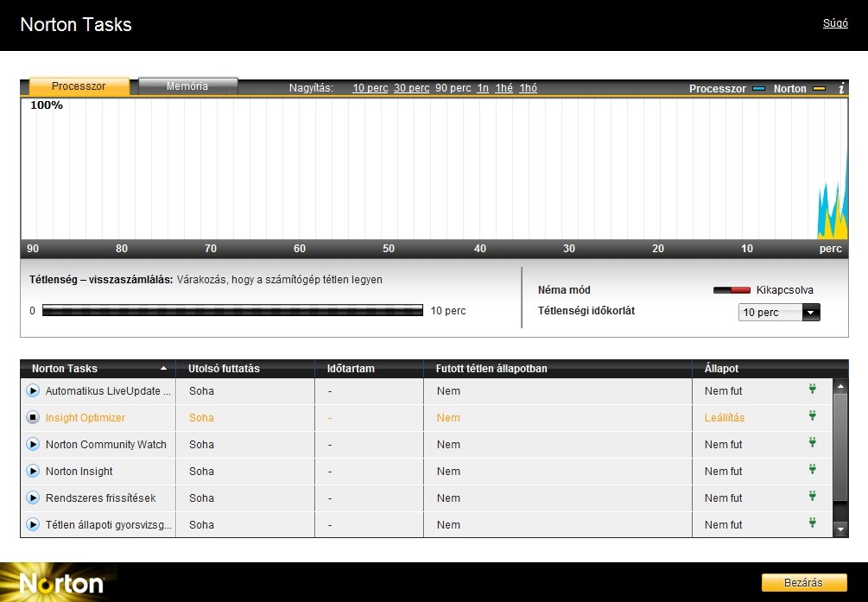
Task: Click the task list scrollbar thumb
Action: (x=840, y=447)
